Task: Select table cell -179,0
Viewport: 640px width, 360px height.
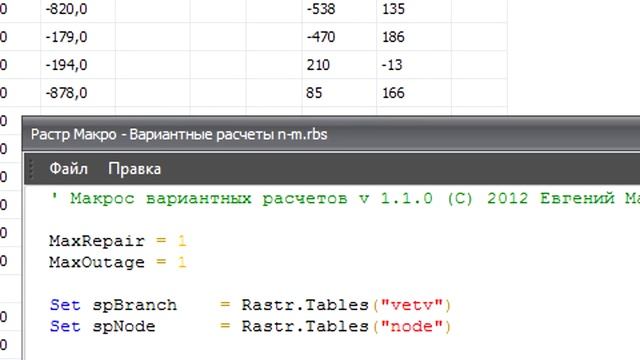Action: tap(78, 37)
